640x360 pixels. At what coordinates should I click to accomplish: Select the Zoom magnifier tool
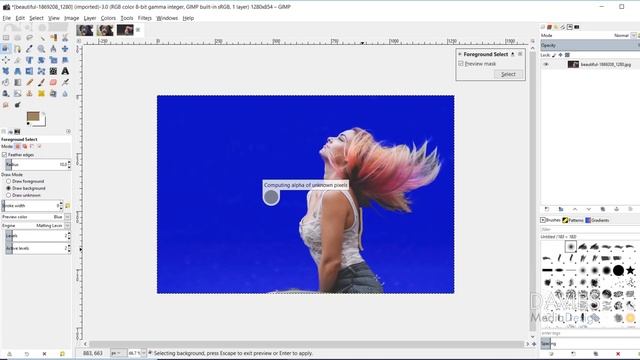click(41, 49)
